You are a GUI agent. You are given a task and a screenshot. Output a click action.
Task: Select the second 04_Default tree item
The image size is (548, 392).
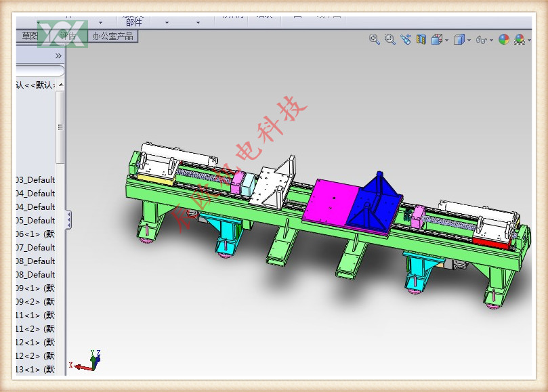(x=36, y=207)
